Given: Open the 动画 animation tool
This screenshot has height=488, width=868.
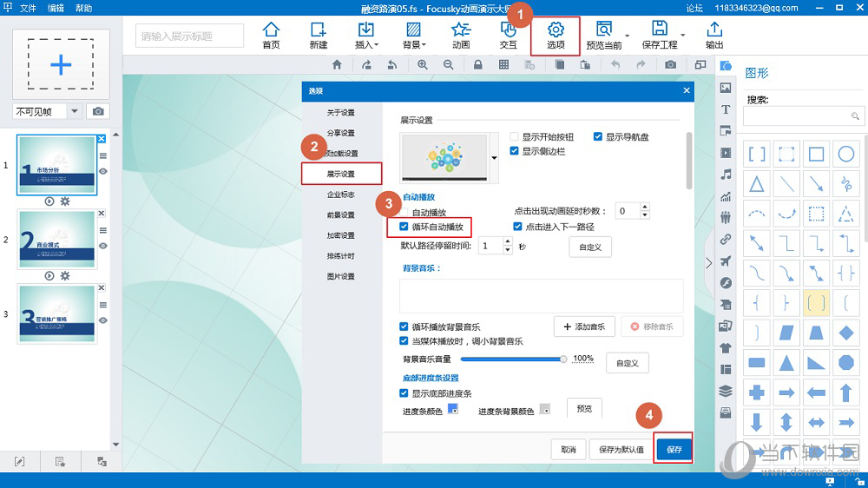Looking at the screenshot, I should tap(461, 36).
